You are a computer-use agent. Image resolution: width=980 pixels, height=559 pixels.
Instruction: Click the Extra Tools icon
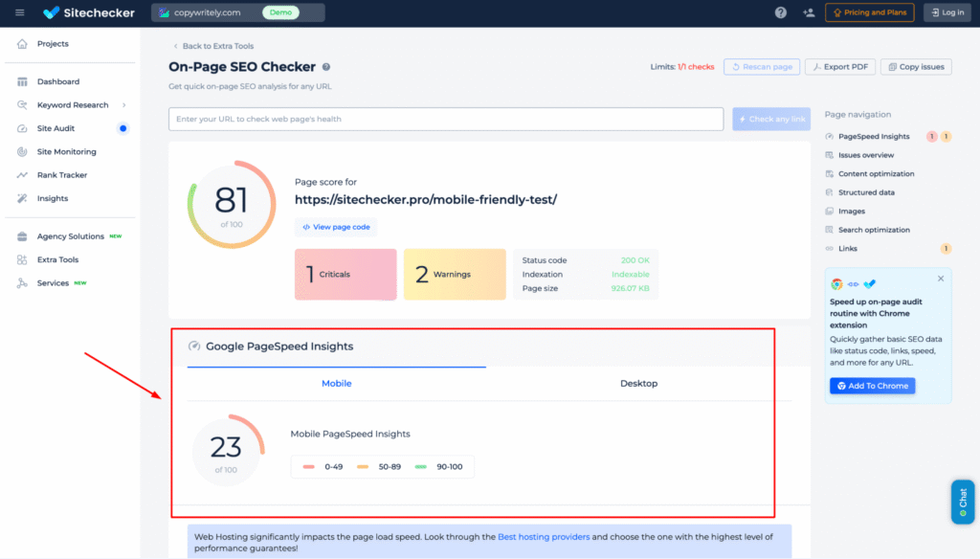[x=23, y=259]
